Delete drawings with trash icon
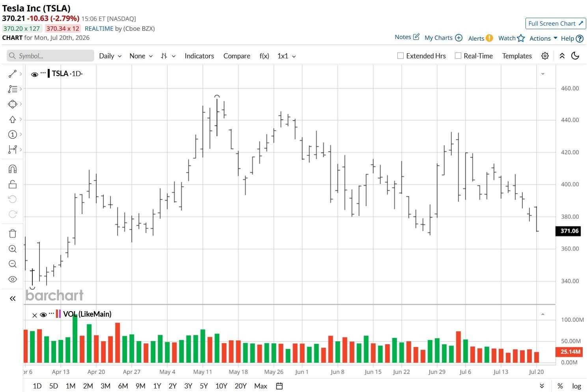Viewport: 587px width, 392px height. [13, 233]
